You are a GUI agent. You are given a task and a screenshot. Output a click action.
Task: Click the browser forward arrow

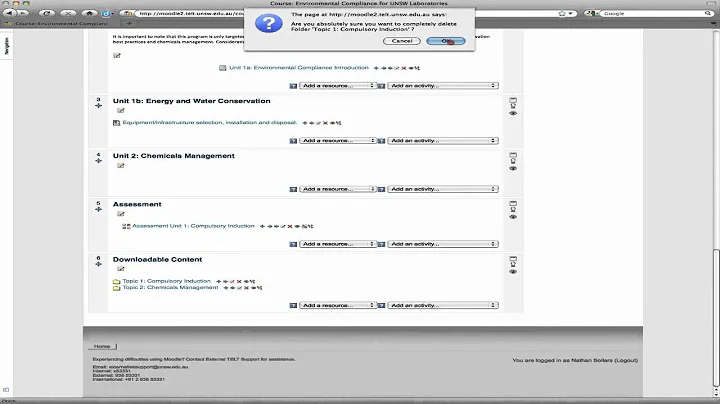click(x=23, y=13)
